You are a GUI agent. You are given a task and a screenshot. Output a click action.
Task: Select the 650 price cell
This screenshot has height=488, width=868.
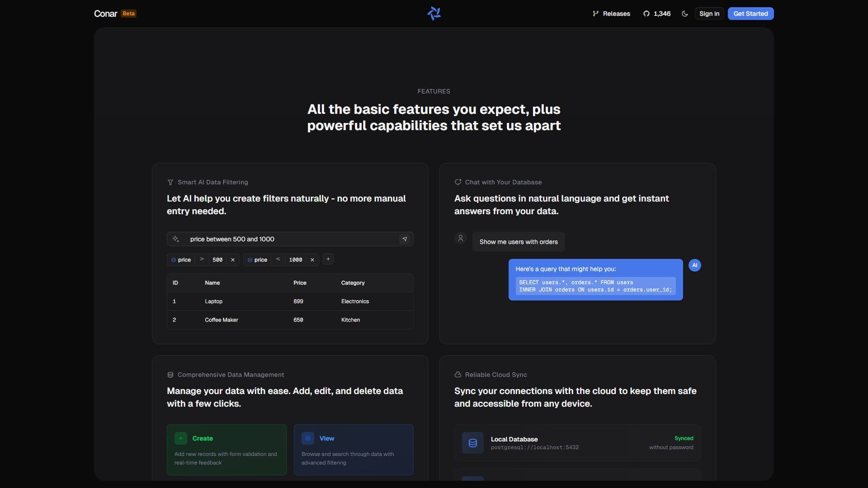pyautogui.click(x=298, y=320)
